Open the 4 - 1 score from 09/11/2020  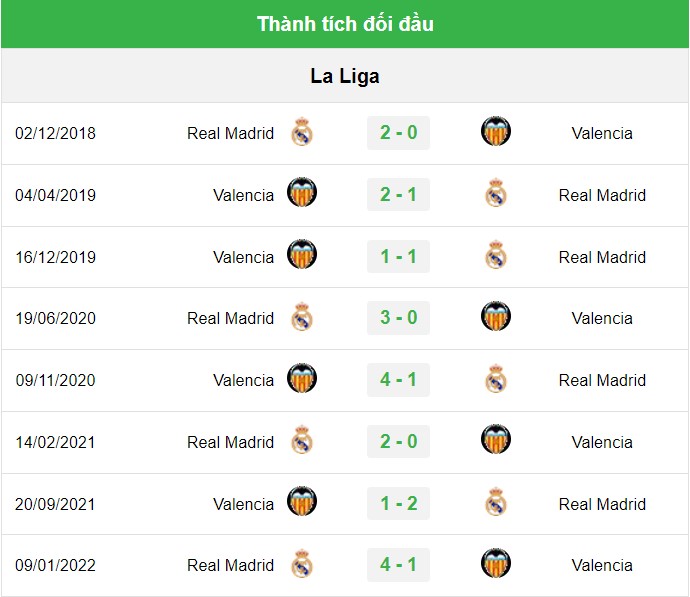click(x=398, y=380)
